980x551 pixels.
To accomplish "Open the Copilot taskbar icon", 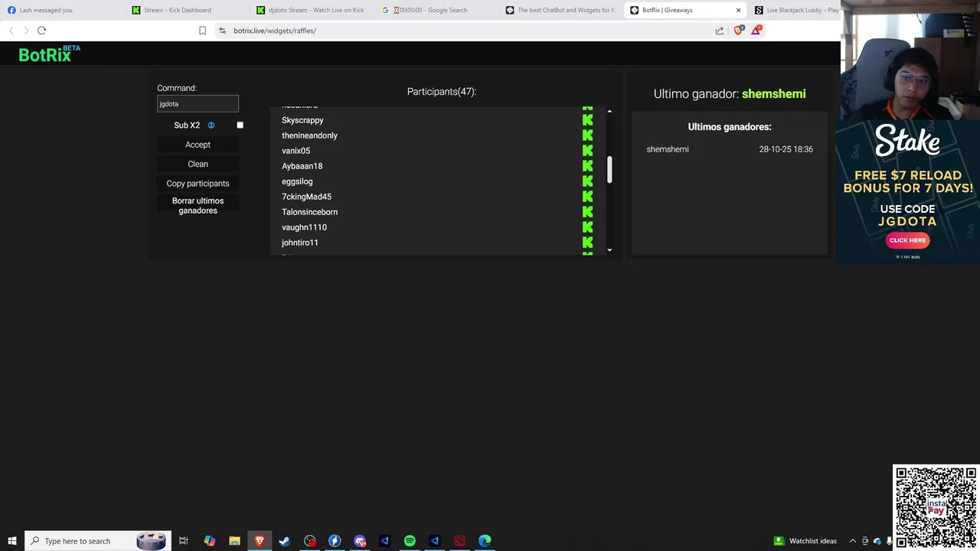I will coord(209,541).
